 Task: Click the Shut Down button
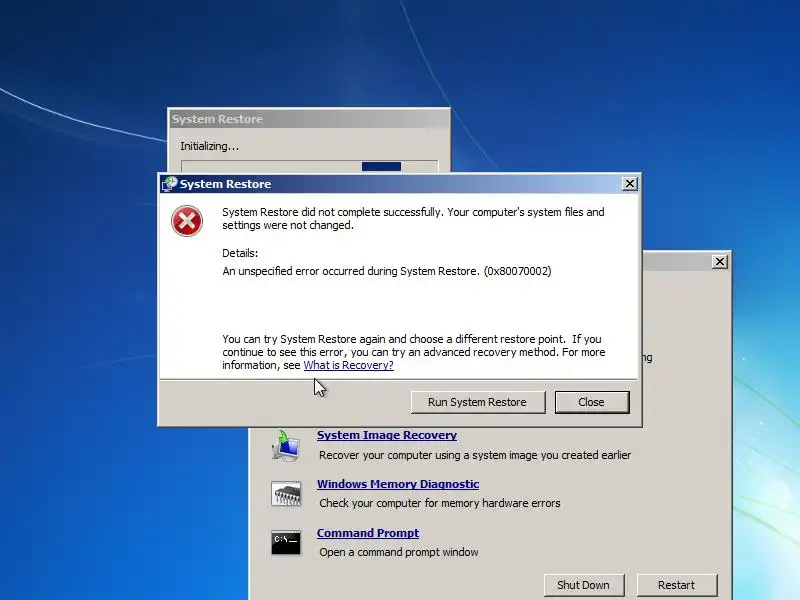tap(584, 585)
